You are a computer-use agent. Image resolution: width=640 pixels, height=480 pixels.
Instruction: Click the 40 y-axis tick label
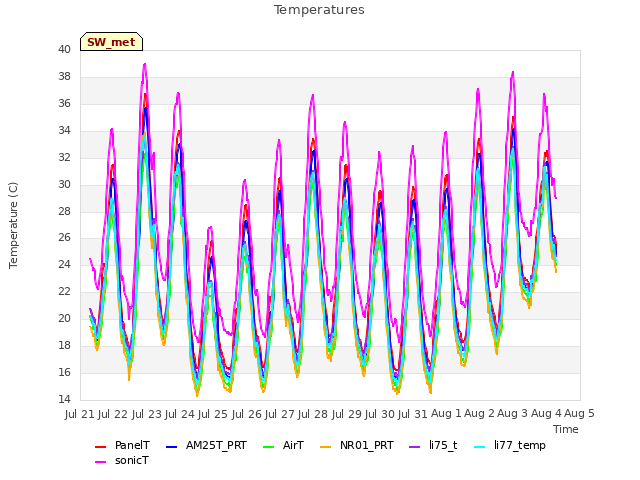(x=64, y=50)
